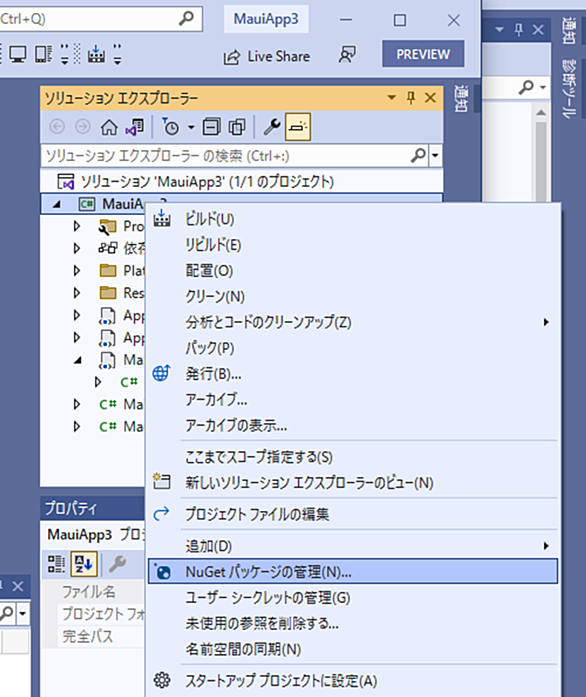
Task: Choose クリーン(N) menu entry
Action: (352, 296)
